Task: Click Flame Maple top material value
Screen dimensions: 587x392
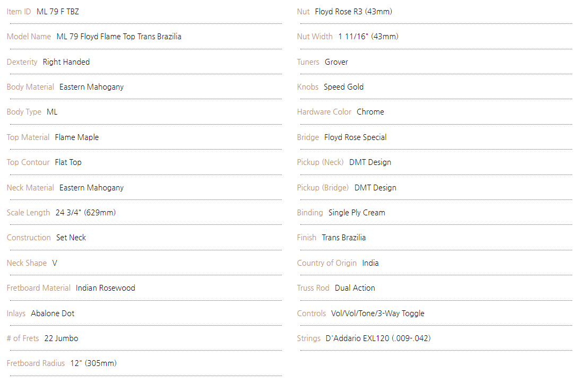Action: click(x=77, y=137)
